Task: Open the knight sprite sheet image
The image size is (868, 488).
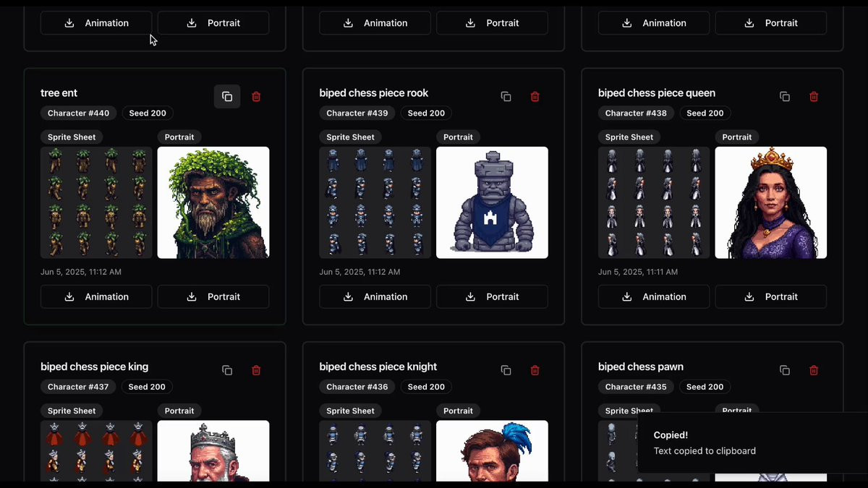Action: pyautogui.click(x=375, y=451)
